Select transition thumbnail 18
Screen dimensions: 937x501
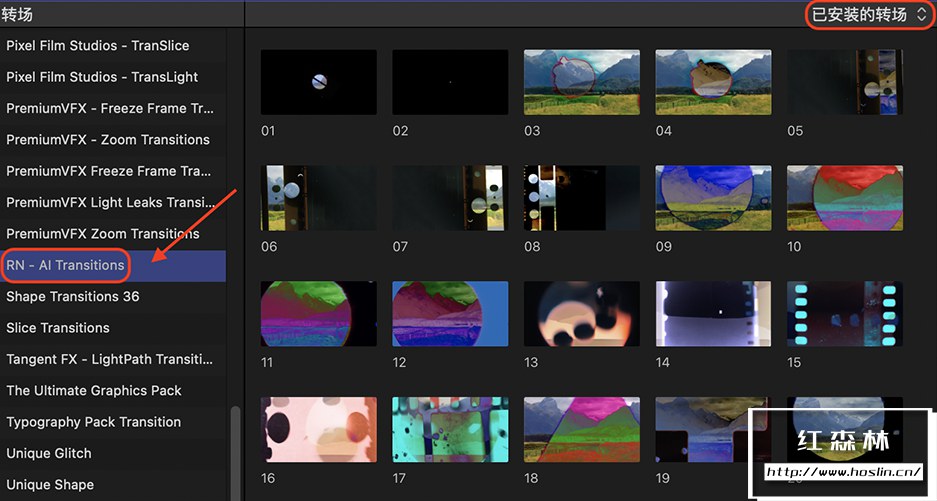click(x=581, y=429)
